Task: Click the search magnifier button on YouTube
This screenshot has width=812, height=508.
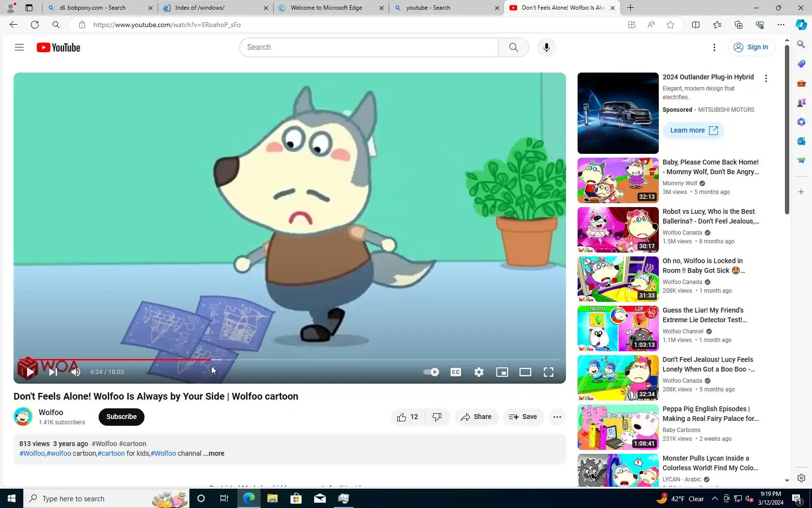Action: pyautogui.click(x=513, y=47)
